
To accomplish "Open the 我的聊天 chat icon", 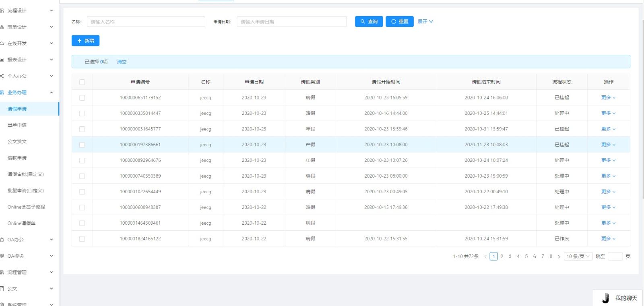I will (x=605, y=298).
